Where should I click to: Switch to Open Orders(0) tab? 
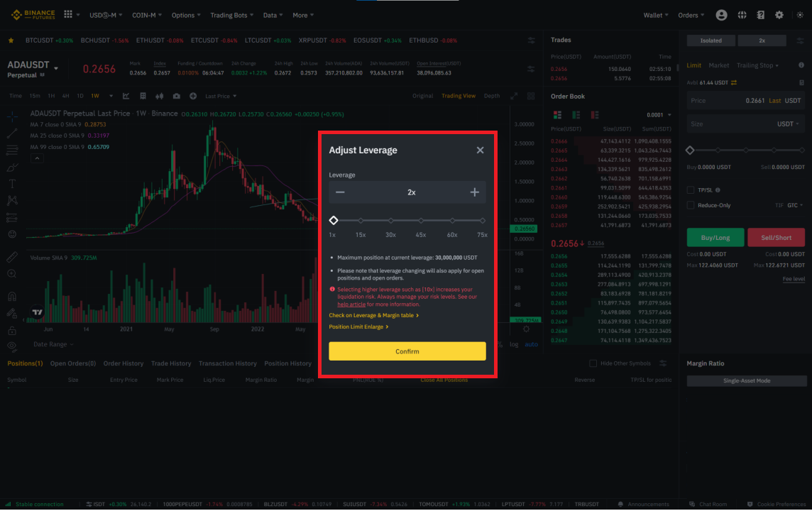73,363
